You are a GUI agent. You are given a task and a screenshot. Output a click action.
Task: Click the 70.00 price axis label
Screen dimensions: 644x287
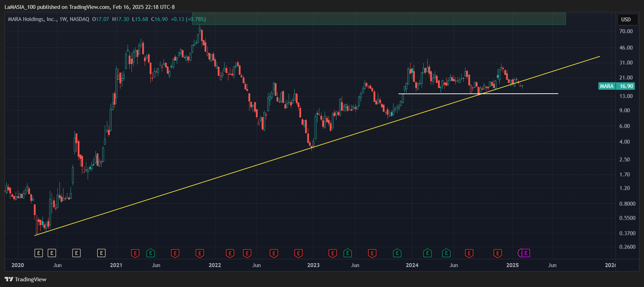[x=626, y=31]
